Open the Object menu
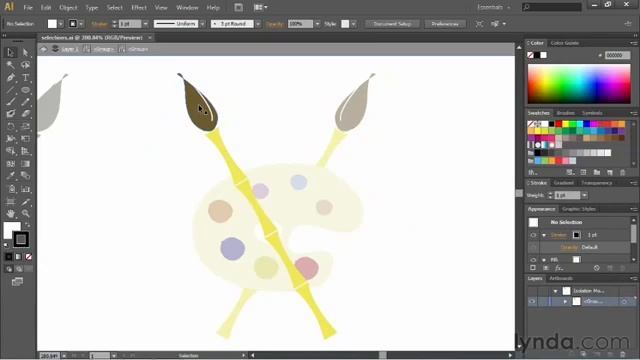640x360 pixels. coord(68,7)
